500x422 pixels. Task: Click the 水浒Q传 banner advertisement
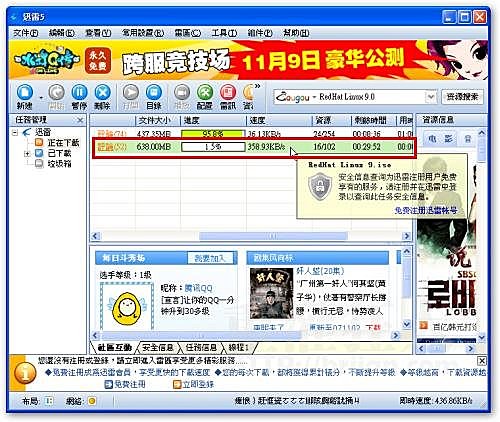tap(249, 60)
